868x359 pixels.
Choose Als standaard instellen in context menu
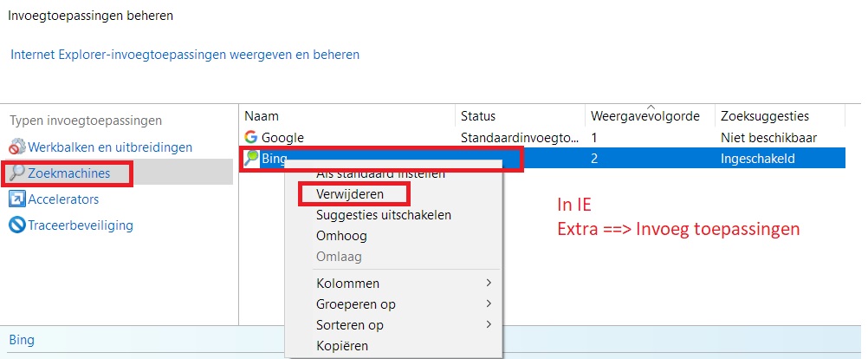(x=380, y=173)
